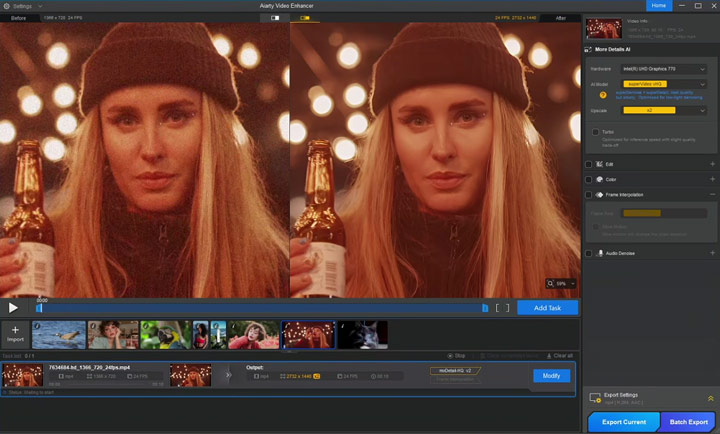The height and width of the screenshot is (434, 720).
Task: Select the bokeh lights woman thumbnail
Action: [x=308, y=335]
